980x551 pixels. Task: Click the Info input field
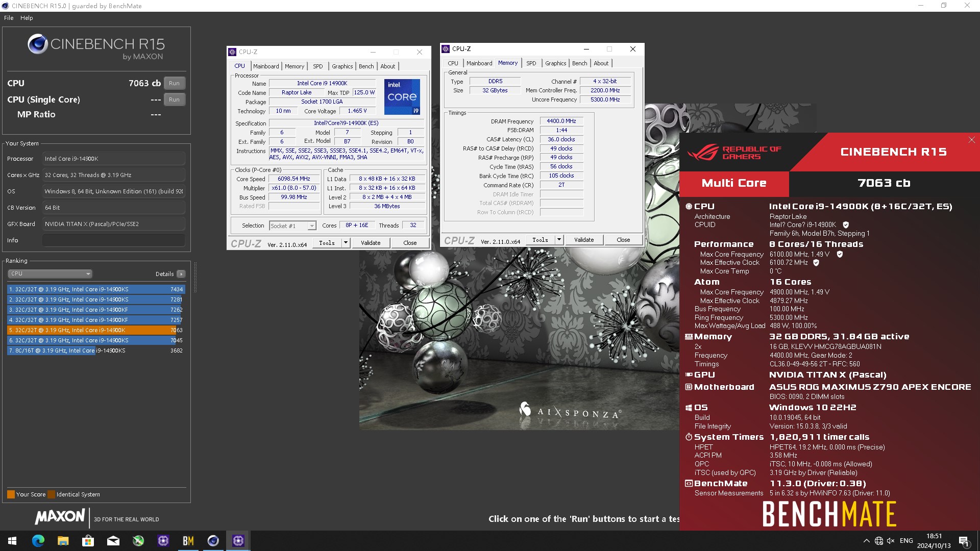(113, 240)
